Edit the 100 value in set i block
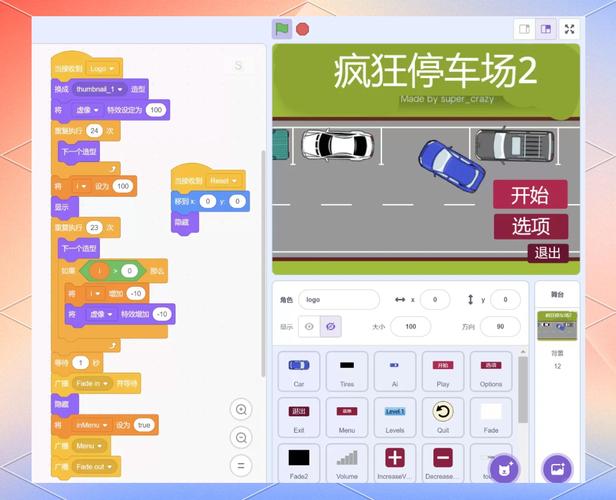 (123, 186)
